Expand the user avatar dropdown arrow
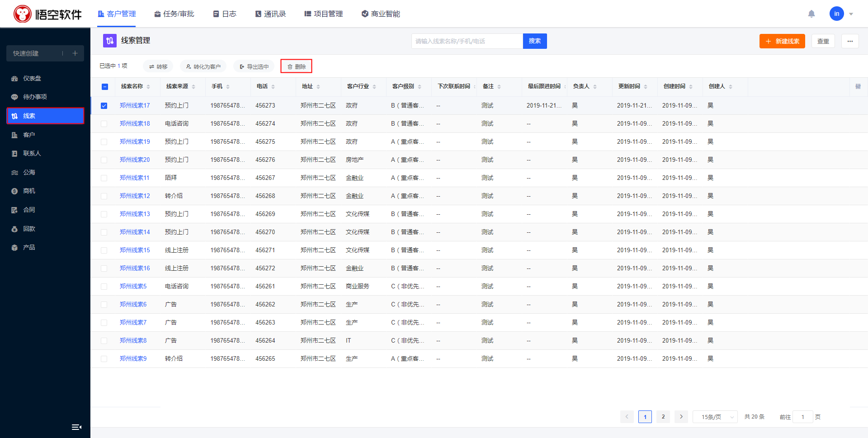This screenshot has height=438, width=868. (851, 14)
